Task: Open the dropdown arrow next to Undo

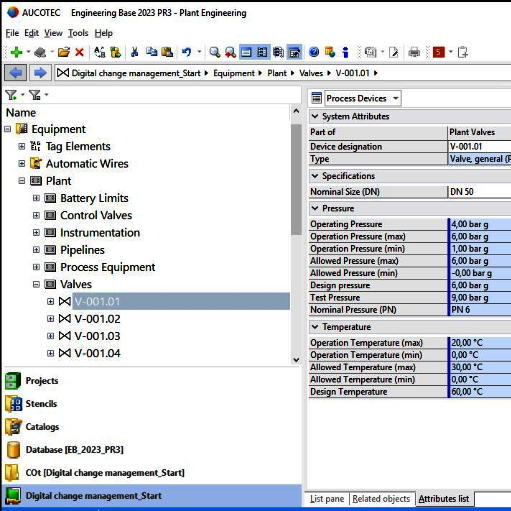Action: (199, 52)
